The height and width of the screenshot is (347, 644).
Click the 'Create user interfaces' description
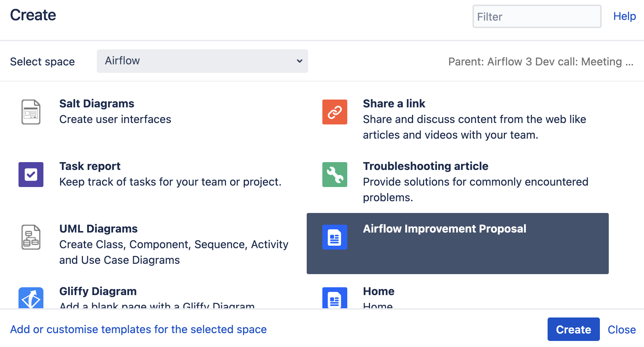115,119
